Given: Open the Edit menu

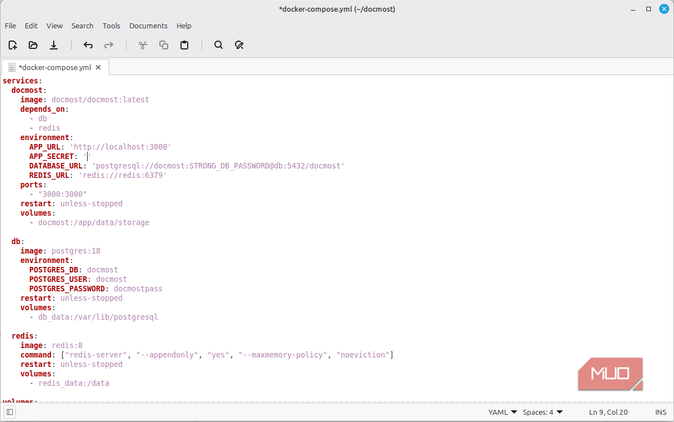Looking at the screenshot, I should 31,26.
